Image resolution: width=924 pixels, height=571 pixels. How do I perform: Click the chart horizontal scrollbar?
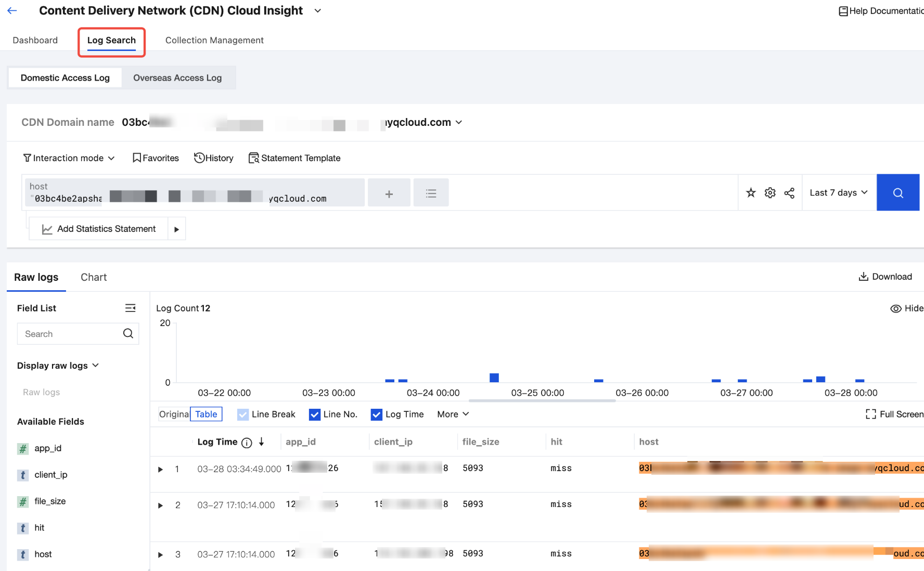[x=542, y=401]
